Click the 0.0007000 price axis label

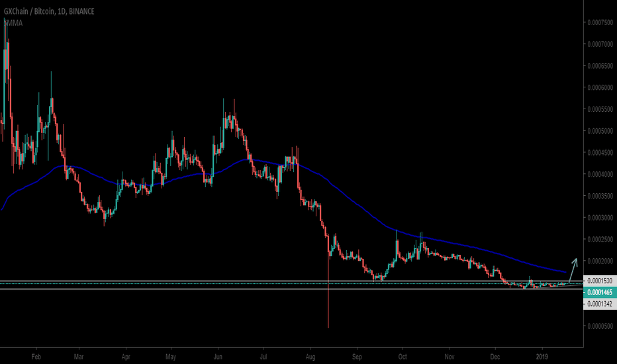coord(600,44)
